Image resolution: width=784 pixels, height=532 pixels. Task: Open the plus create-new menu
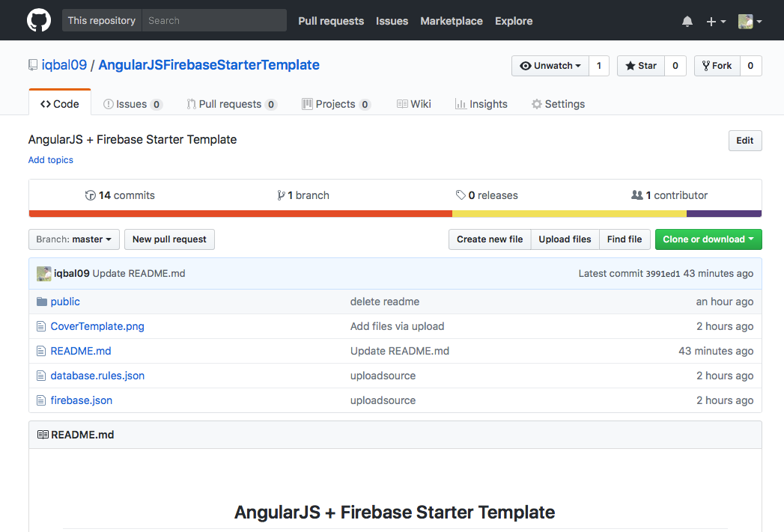point(716,22)
